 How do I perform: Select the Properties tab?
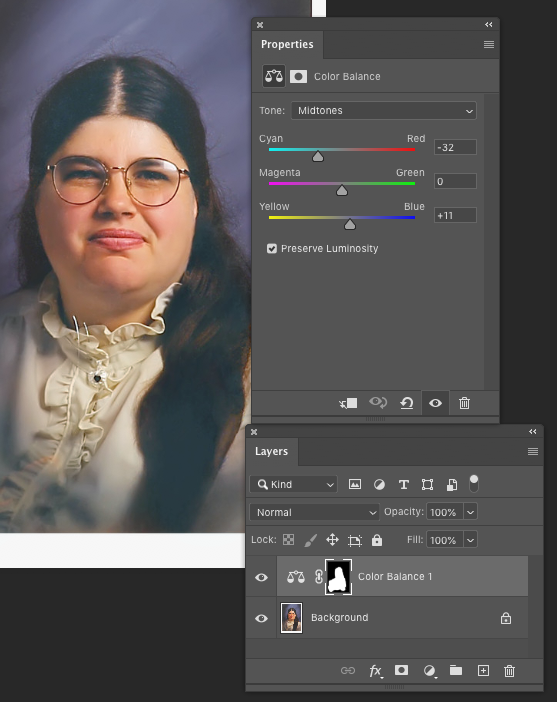pos(287,44)
